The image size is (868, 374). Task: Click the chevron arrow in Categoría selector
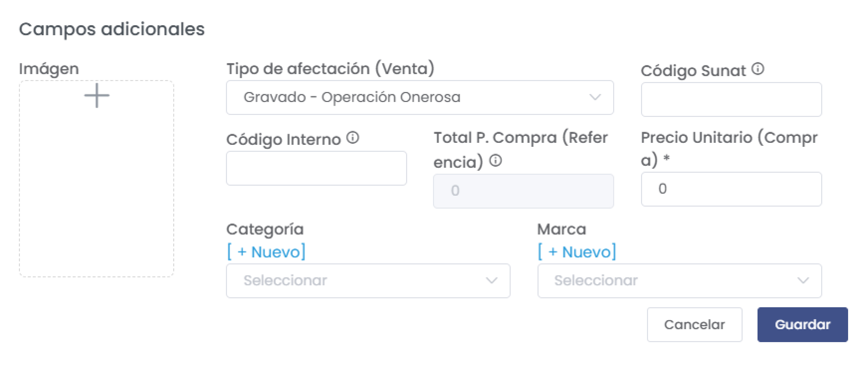[491, 281]
